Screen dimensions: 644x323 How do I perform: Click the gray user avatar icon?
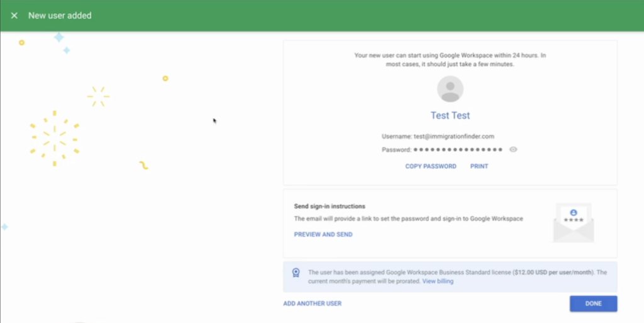click(x=450, y=89)
